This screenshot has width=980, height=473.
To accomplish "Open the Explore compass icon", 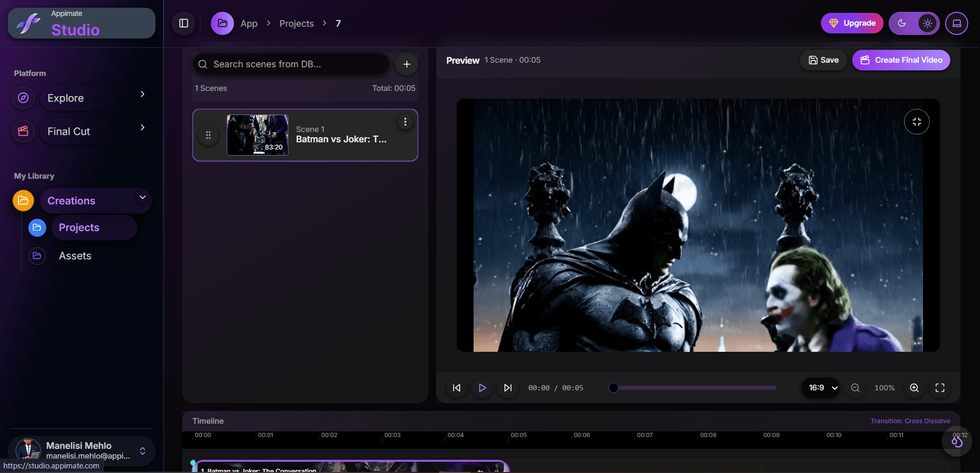I will 23,98.
